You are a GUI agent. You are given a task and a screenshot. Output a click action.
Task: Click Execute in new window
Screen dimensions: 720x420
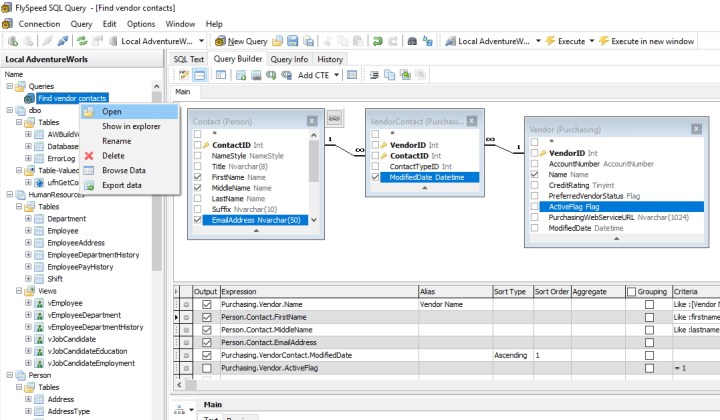tap(646, 41)
